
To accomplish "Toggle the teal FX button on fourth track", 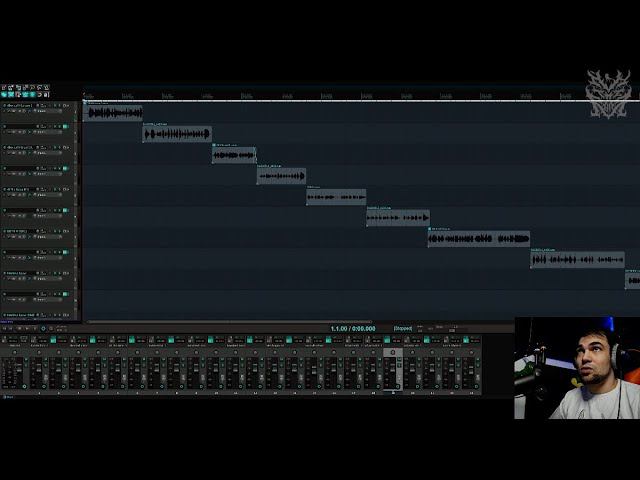I will [65, 168].
